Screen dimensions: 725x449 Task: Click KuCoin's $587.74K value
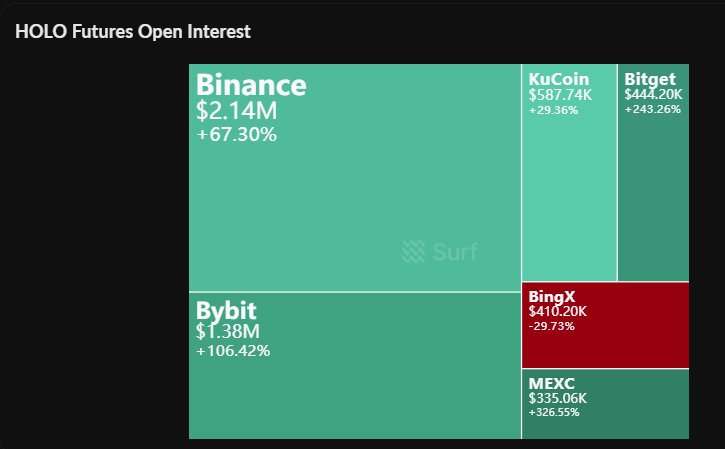pos(561,95)
